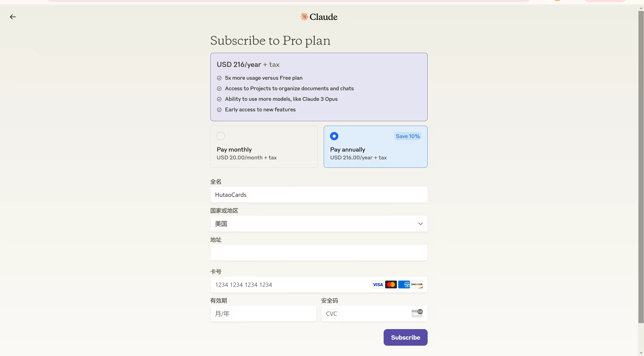Choose the USD 20.00/month plan card
Viewport: 644px width, 356px height.
click(264, 153)
